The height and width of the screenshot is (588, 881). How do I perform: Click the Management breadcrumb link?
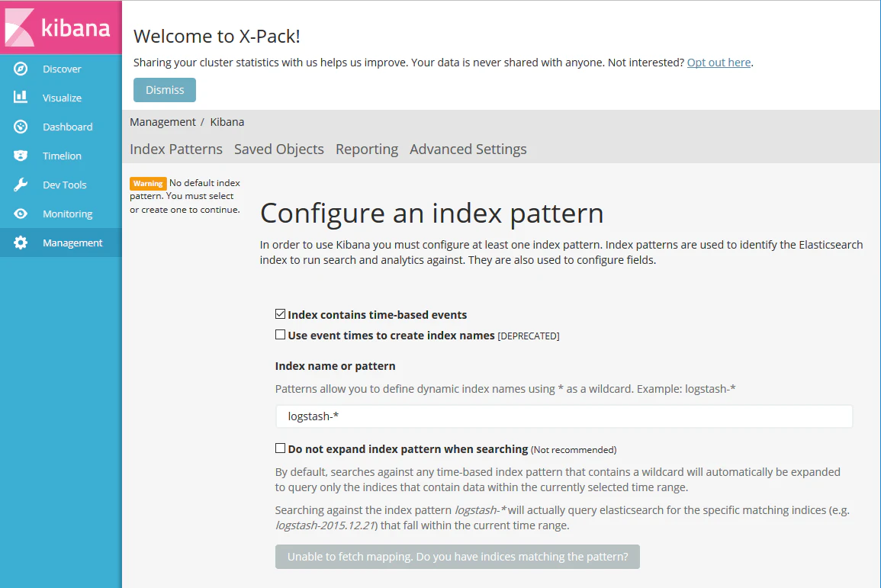(x=162, y=122)
